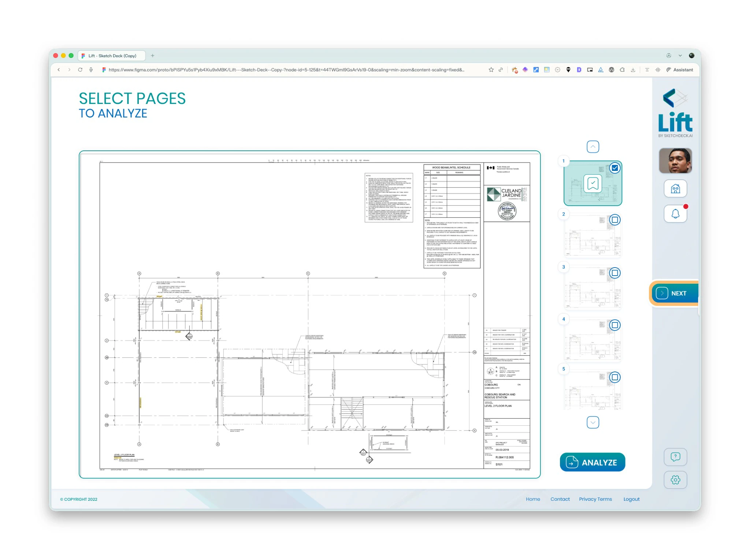This screenshot has height=560, width=750.
Task: Select the Lift - Sketch Deck (Copy) tab
Action: point(112,56)
